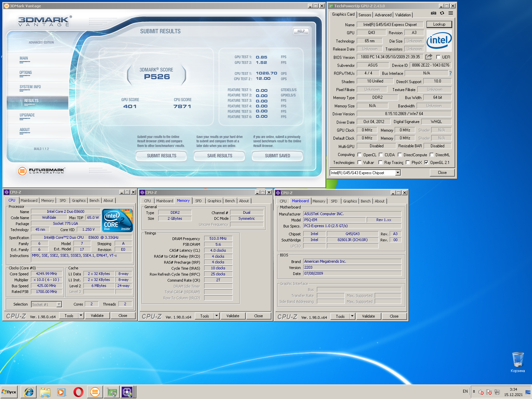Open Windows Explorer folder on the taskbar
The image size is (532, 399).
(45, 392)
